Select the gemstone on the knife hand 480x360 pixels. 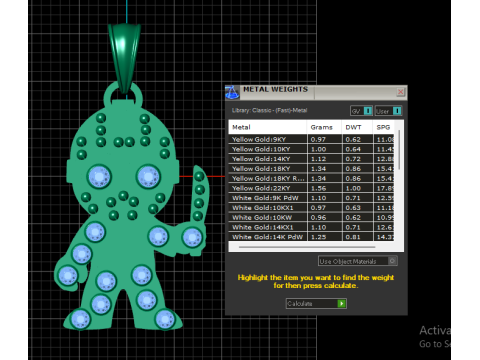click(192, 238)
